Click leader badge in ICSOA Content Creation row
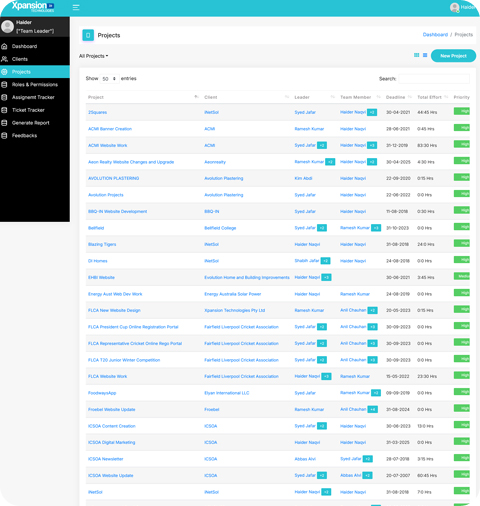 (322, 426)
